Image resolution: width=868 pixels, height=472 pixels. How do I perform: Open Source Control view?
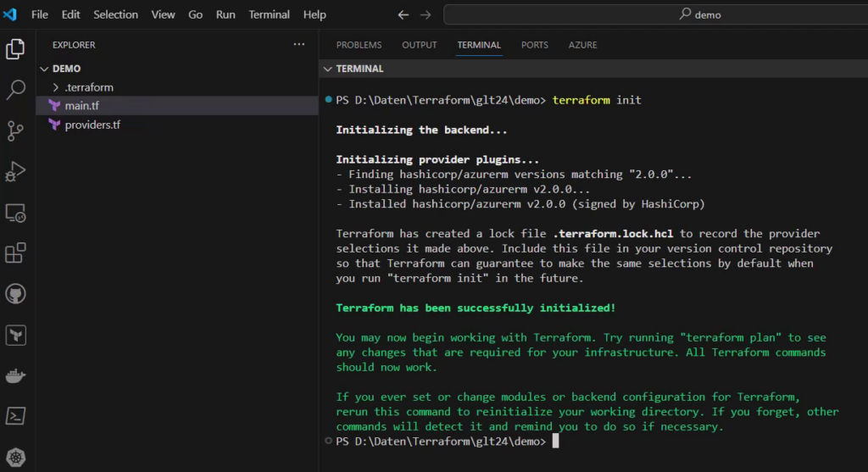click(x=15, y=130)
